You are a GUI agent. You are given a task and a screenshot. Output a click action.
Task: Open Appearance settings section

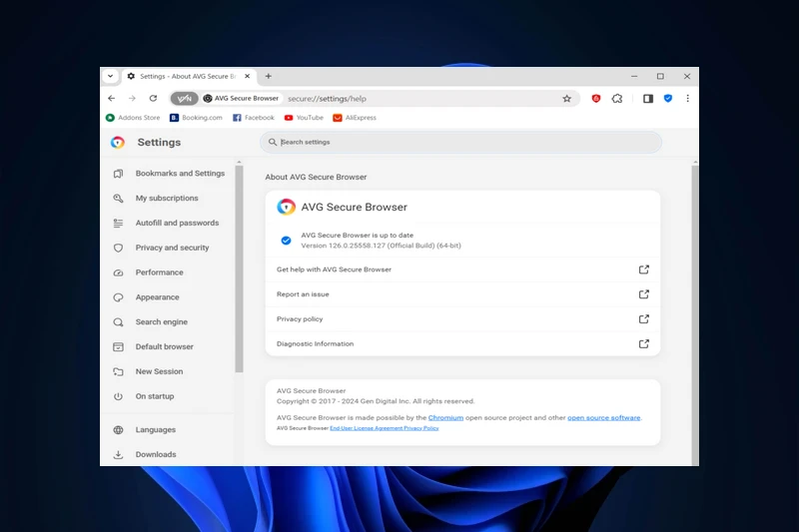tap(157, 297)
